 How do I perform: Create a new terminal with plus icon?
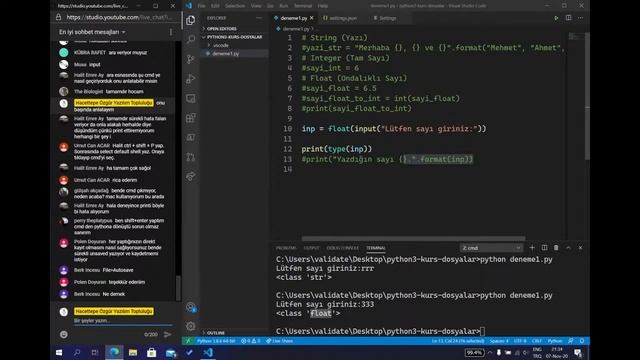[x=532, y=248]
